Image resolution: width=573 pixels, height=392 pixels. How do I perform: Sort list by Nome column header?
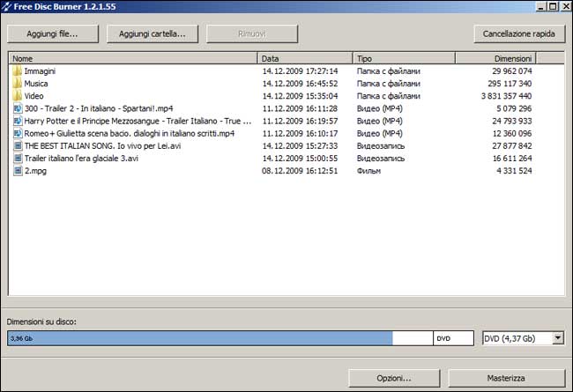tap(133, 58)
